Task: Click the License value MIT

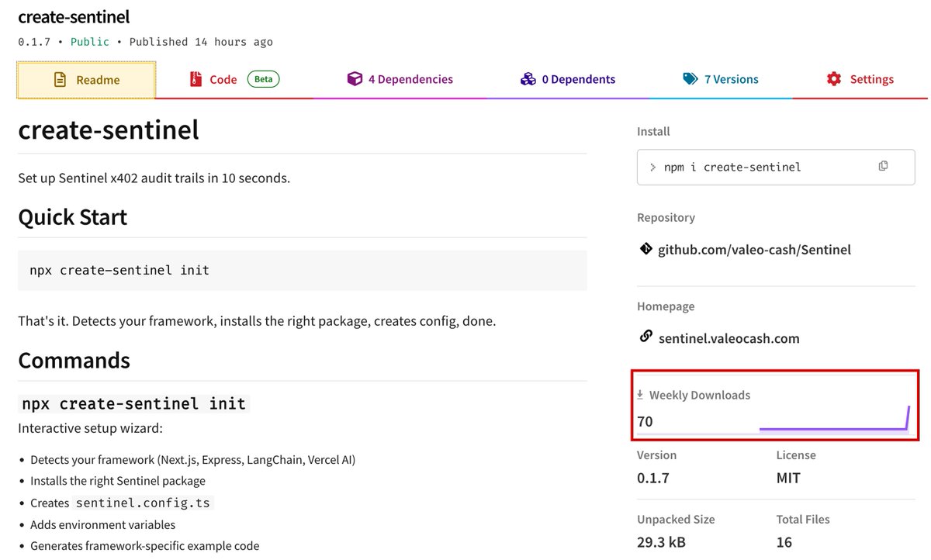Action: coord(788,479)
